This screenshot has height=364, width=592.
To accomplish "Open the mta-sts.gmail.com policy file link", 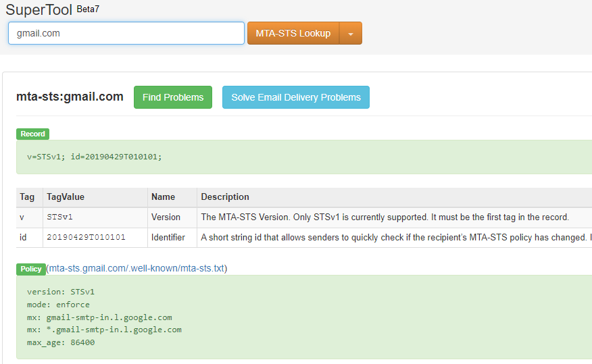I will tap(137, 268).
